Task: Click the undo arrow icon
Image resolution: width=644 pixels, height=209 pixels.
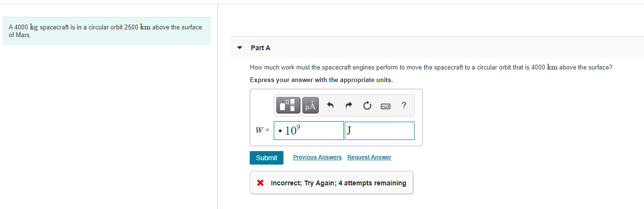Action: tap(330, 105)
